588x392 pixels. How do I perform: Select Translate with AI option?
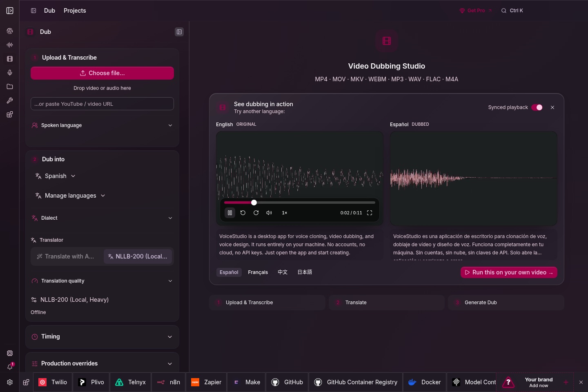pyautogui.click(x=66, y=256)
